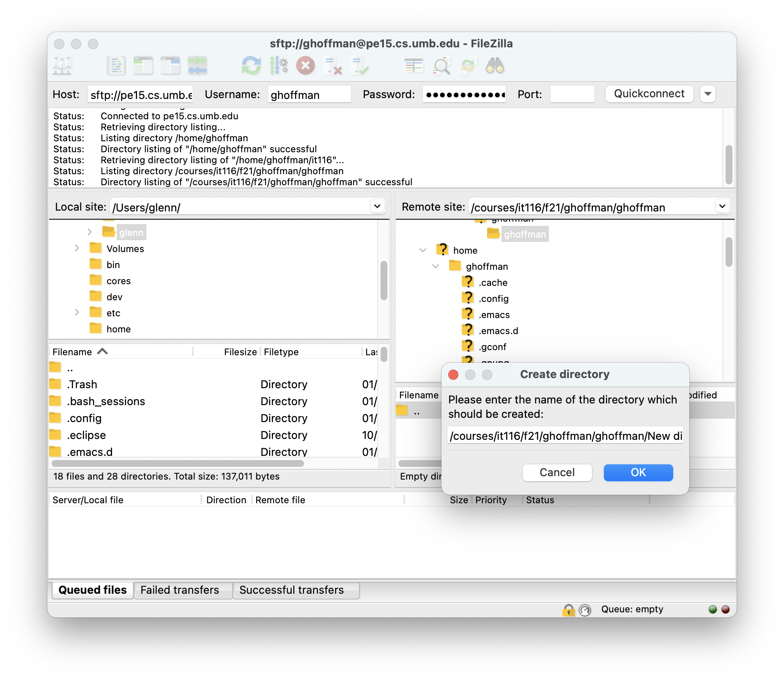
Task: Open Quickconnect history dropdown arrow
Action: tap(708, 94)
